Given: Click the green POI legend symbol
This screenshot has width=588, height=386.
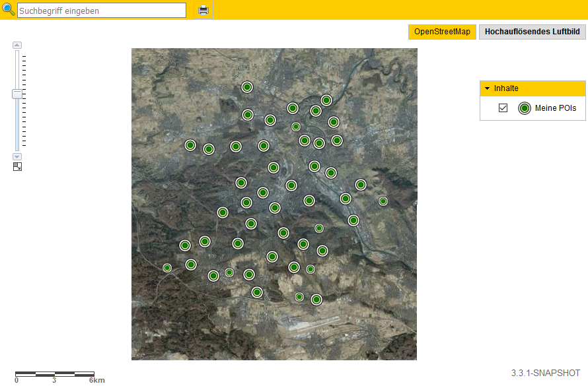Looking at the screenshot, I should coord(525,108).
